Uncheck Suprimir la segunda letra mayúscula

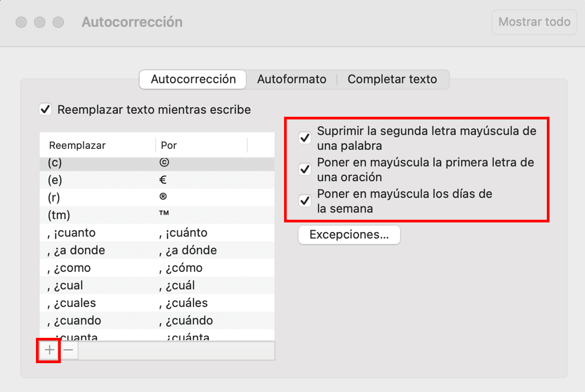(304, 138)
